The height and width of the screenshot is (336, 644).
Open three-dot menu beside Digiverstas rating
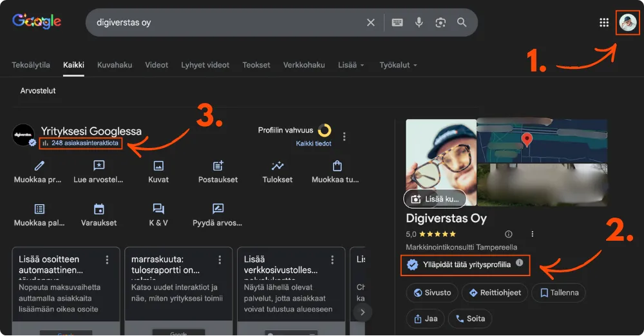point(533,234)
